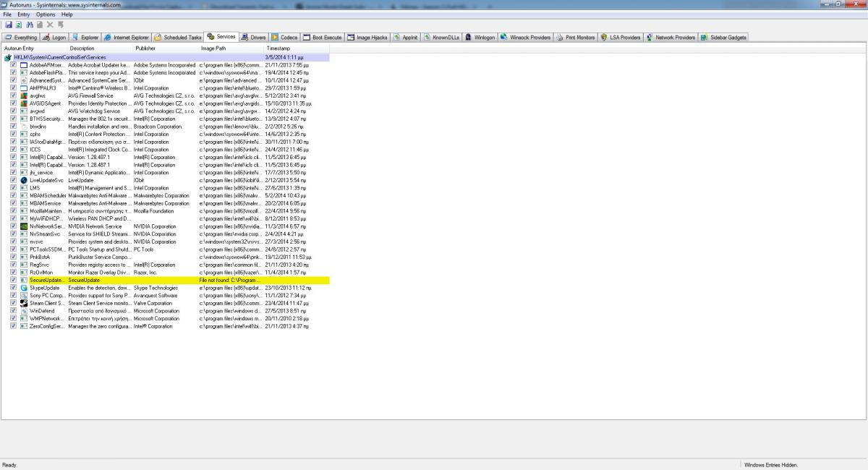Click the Jump to Entry toolbar icon
This screenshot has height=470, width=868.
(61, 25)
